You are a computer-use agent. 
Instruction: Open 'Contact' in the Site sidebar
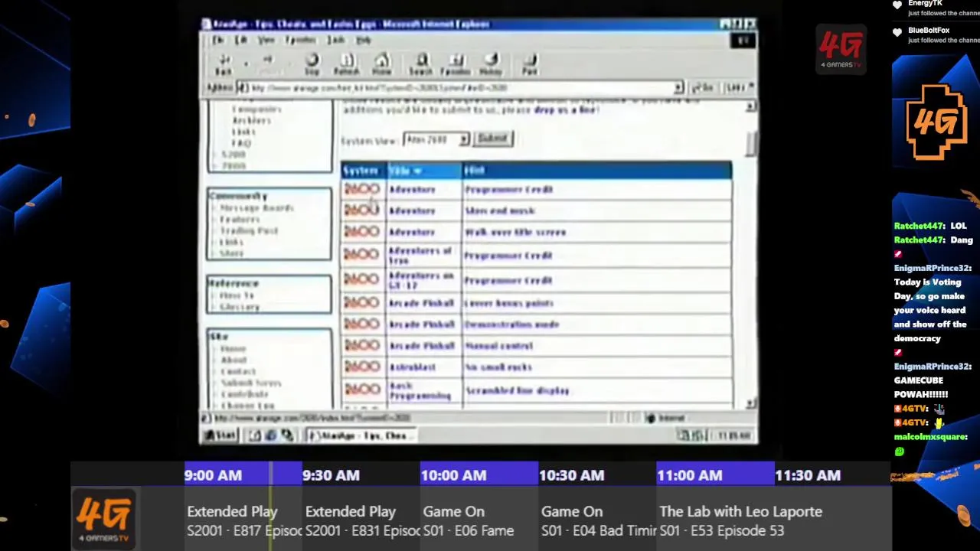click(x=238, y=371)
